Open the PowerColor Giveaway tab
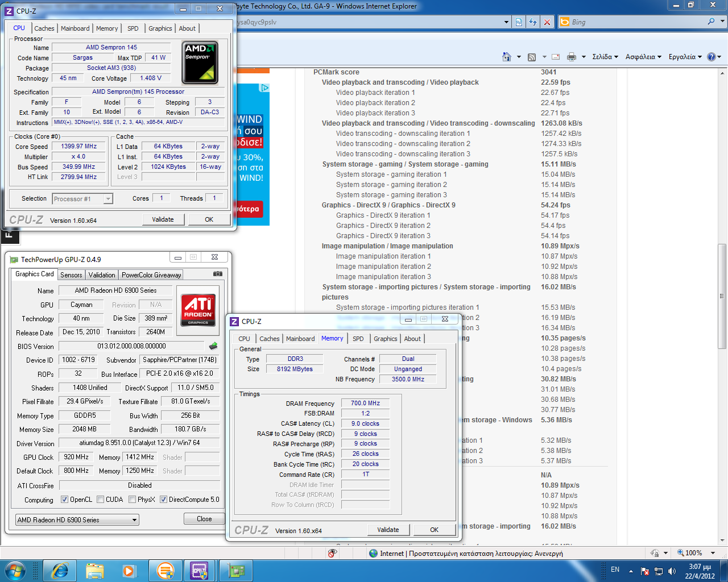The image size is (728, 582). click(x=151, y=275)
